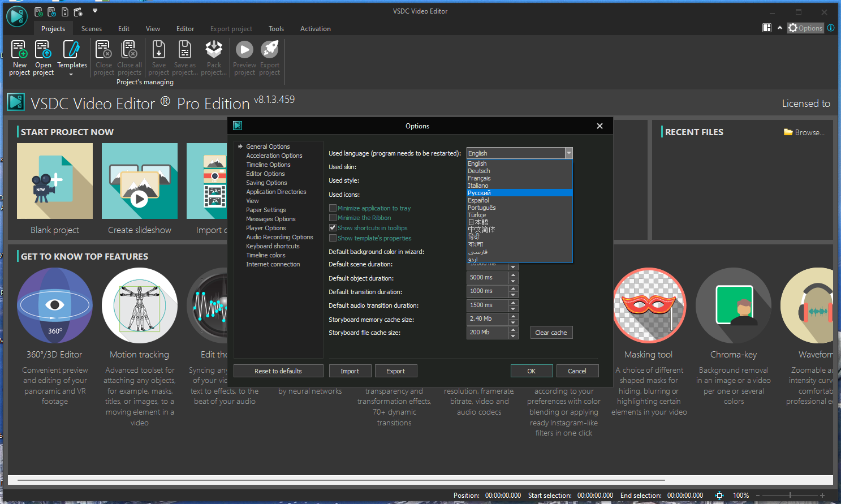Click the Options gear button
Viewport: 841px width, 504px height.
pyautogui.click(x=805, y=28)
